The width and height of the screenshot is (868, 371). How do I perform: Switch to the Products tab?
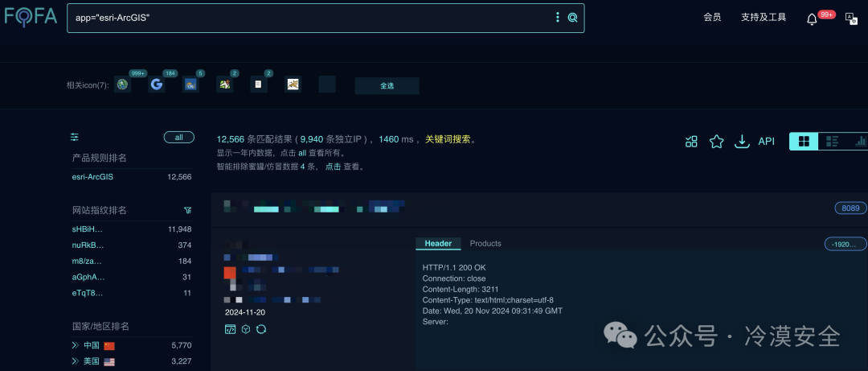(485, 244)
